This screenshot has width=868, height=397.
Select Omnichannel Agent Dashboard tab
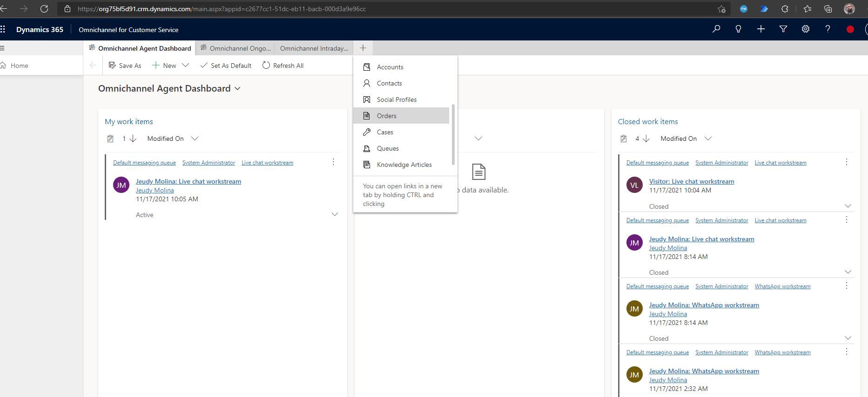click(140, 48)
